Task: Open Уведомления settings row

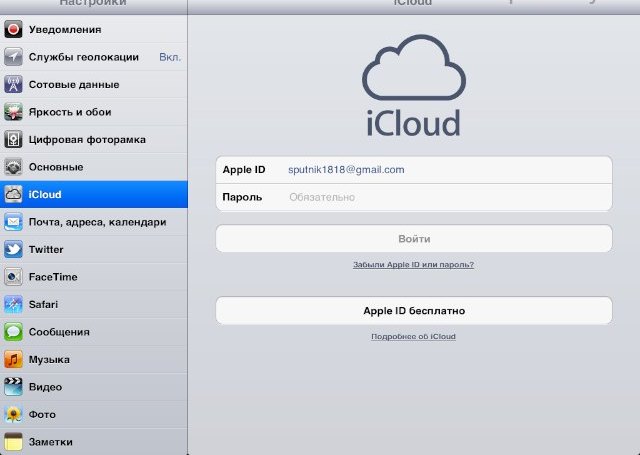Action: [x=93, y=29]
